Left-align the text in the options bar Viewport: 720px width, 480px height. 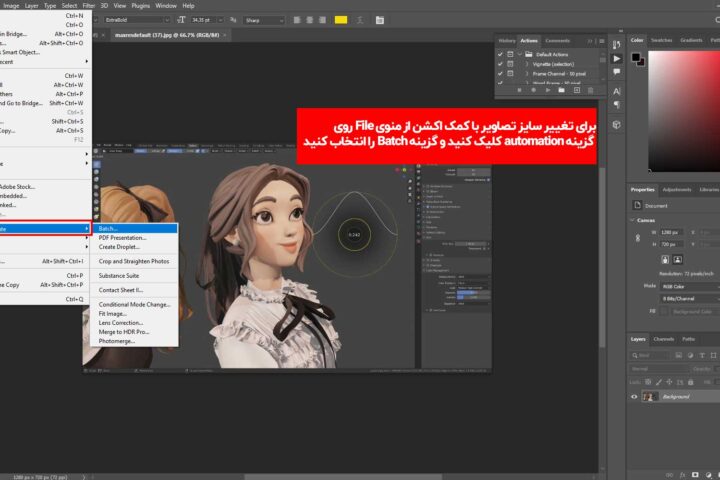tap(297, 20)
